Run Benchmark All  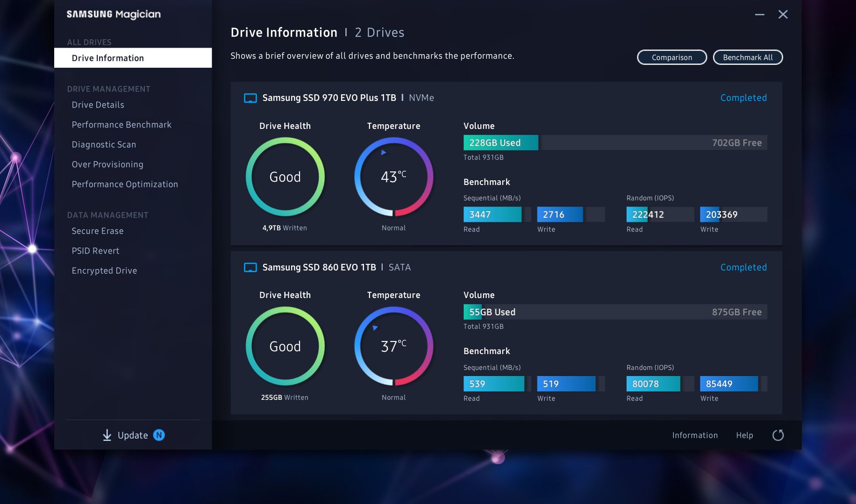pyautogui.click(x=748, y=57)
